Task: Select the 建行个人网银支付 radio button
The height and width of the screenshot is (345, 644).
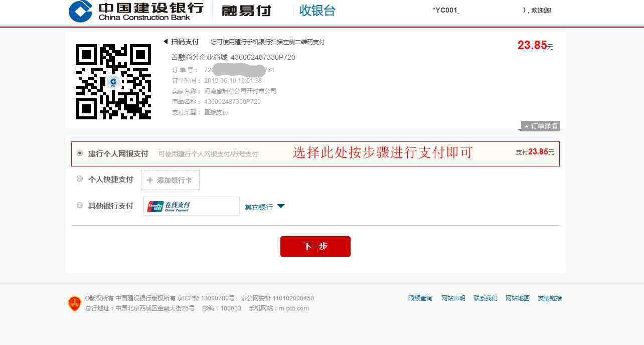Action: tap(80, 153)
